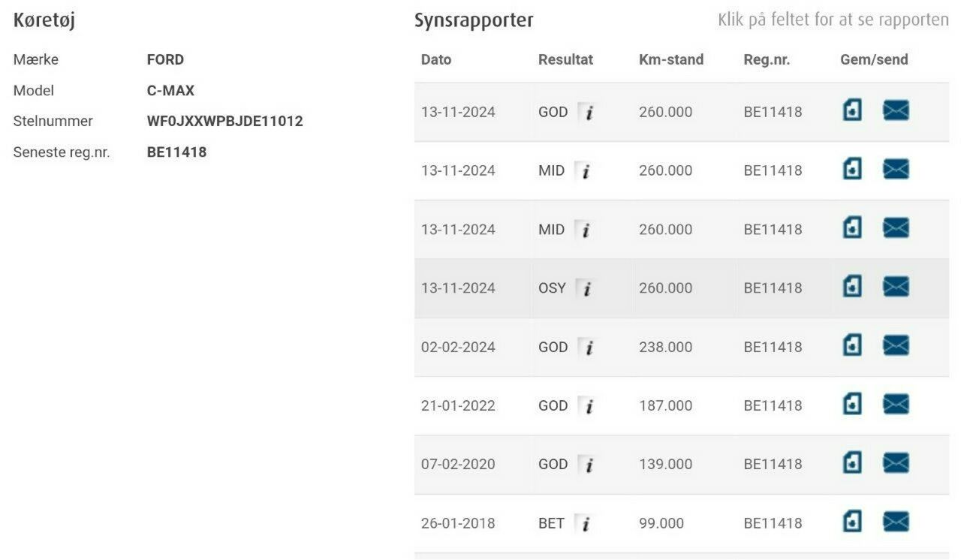Save the 07-02-2020 inspection report
The width and height of the screenshot is (961, 560).
click(x=852, y=463)
